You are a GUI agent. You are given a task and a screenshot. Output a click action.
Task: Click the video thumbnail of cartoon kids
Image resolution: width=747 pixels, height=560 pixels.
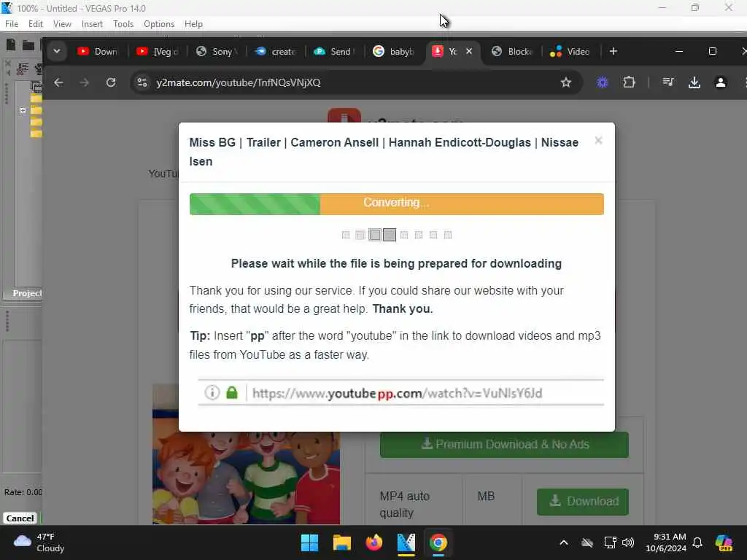[x=247, y=478]
